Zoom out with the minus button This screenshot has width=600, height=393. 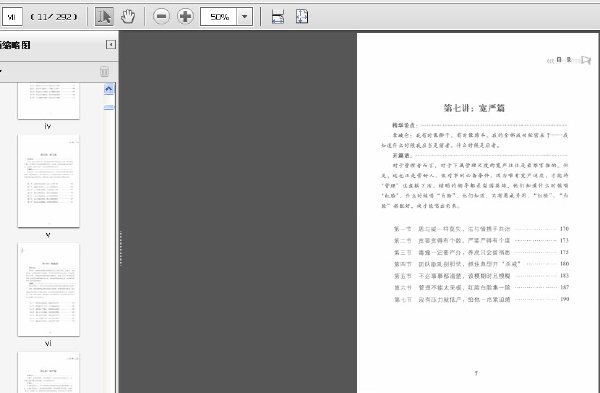point(161,16)
